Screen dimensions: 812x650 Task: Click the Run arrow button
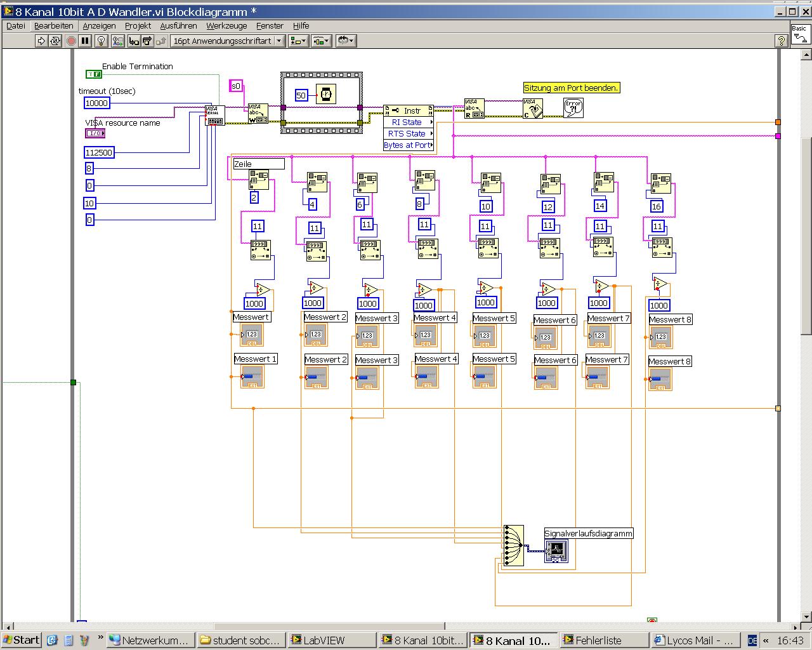point(41,41)
